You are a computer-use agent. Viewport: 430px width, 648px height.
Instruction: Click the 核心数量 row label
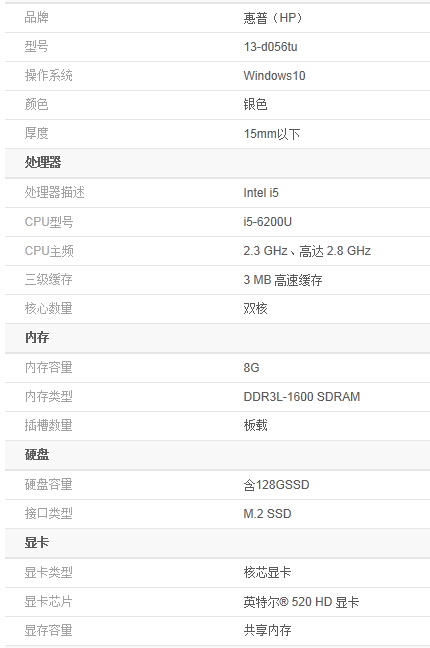click(x=48, y=308)
